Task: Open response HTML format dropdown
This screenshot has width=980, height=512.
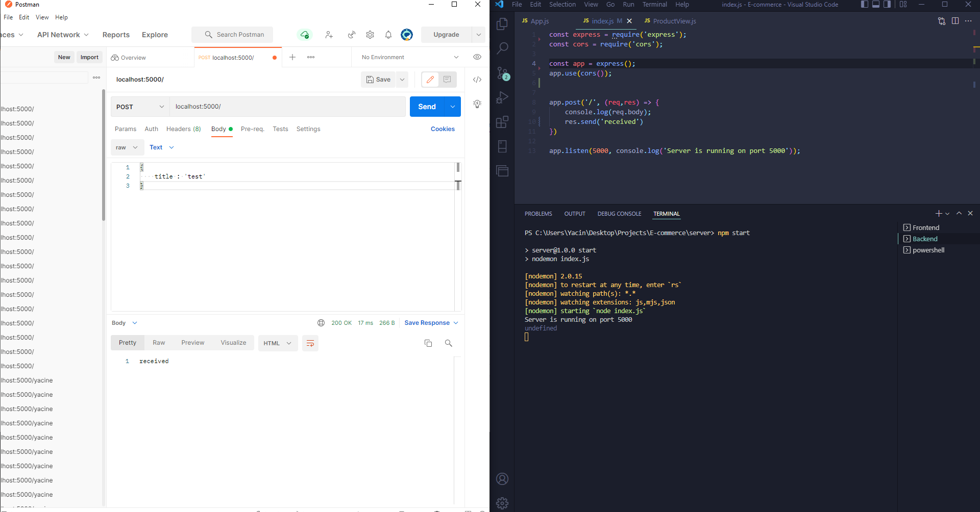Action: [x=277, y=343]
